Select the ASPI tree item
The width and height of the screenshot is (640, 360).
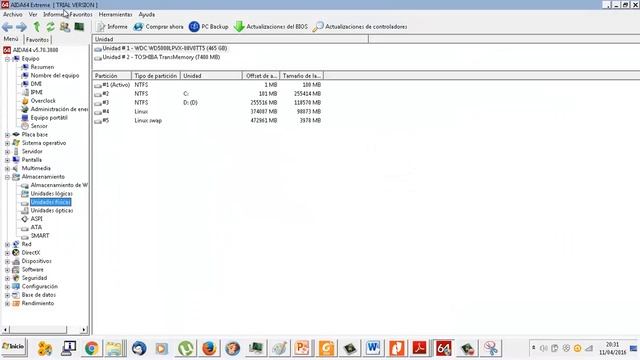36,219
